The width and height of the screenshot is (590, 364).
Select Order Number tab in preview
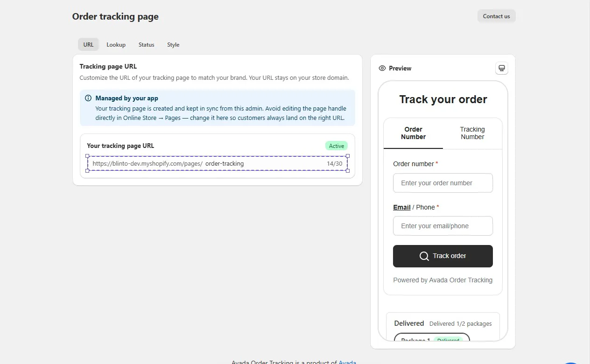[413, 133]
